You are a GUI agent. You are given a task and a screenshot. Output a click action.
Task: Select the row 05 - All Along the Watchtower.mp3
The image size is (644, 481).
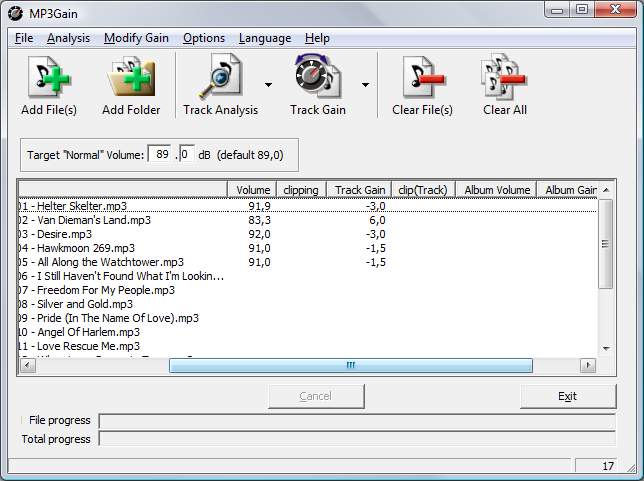tap(308, 262)
